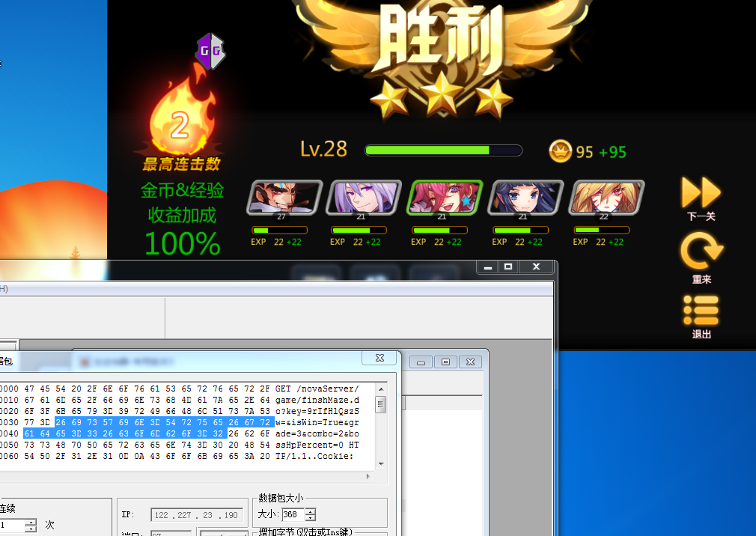Click the '最高连击数' combo label
Screen dimensions: 756x536
[x=181, y=165]
